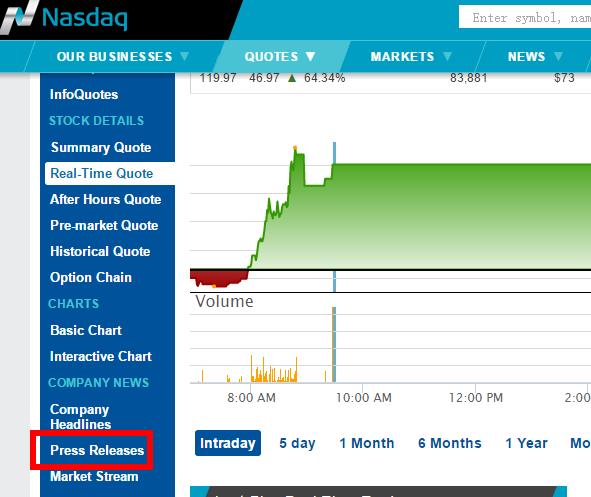
Task: Click the 64.34% change value
Action: point(325,78)
